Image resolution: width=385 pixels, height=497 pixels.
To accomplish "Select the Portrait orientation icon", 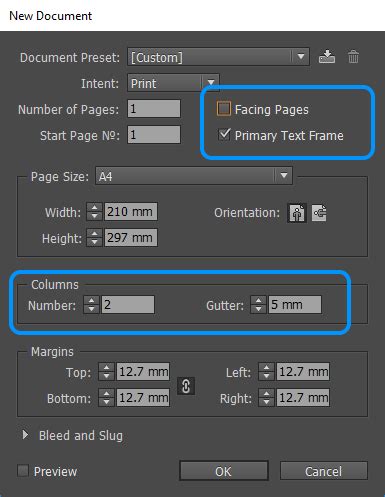I will tap(297, 213).
